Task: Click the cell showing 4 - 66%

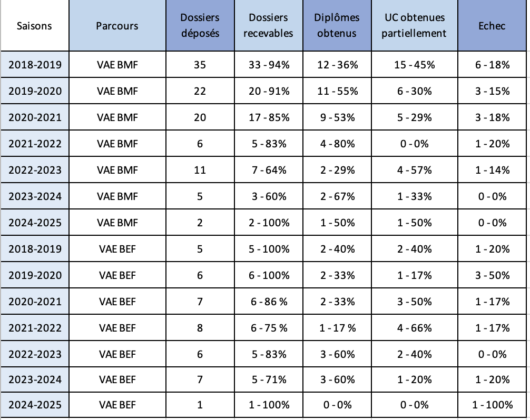Action: (415, 328)
